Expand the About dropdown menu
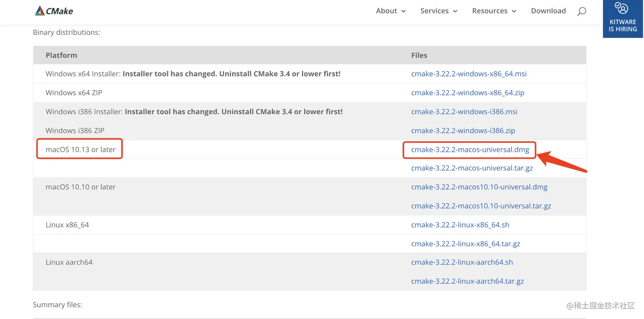644x319 pixels. pyautogui.click(x=391, y=11)
